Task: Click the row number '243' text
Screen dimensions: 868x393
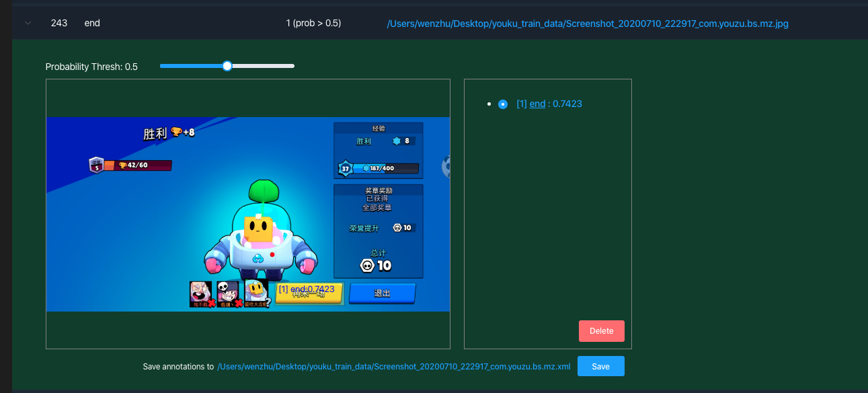Action: pos(59,23)
